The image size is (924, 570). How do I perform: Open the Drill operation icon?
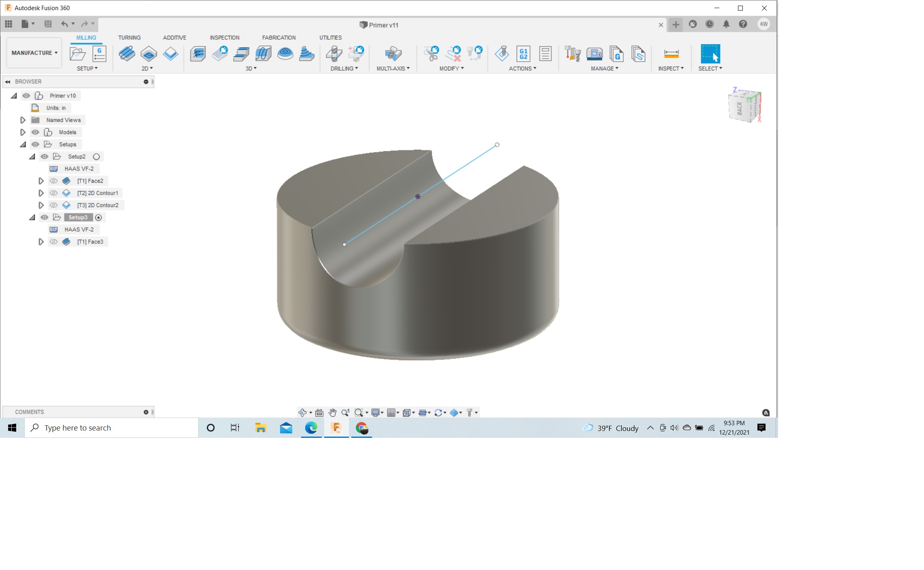point(334,54)
